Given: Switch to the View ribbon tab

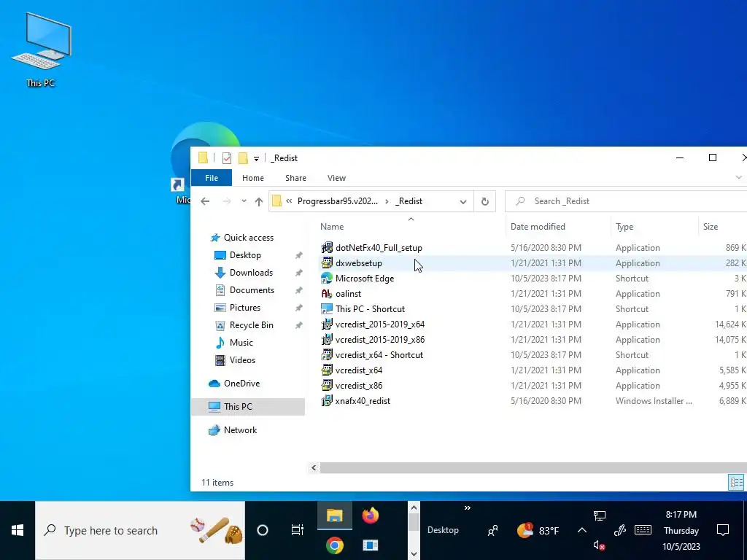Looking at the screenshot, I should tap(336, 178).
